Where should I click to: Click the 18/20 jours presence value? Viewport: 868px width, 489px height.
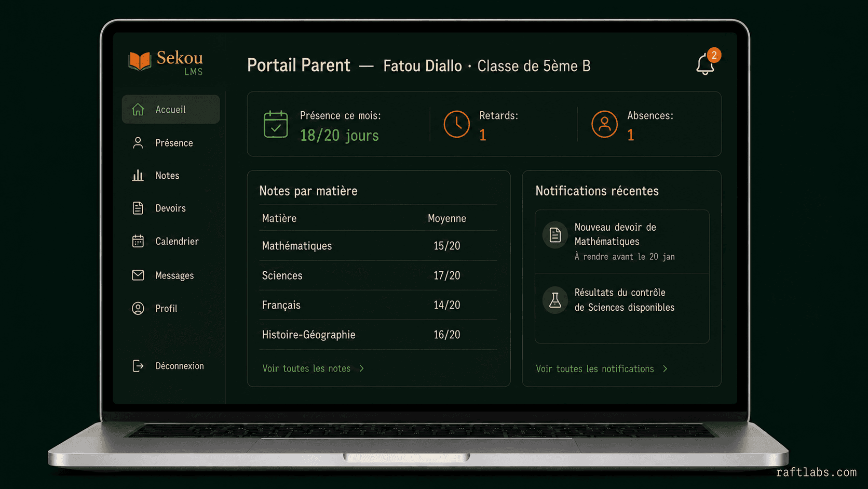pos(340,135)
